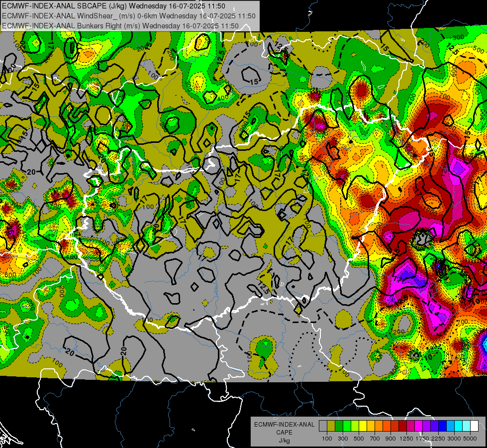Screen dimensions: 487x448
Task: Select the bright green legend swatch
Action: [x=347, y=426]
